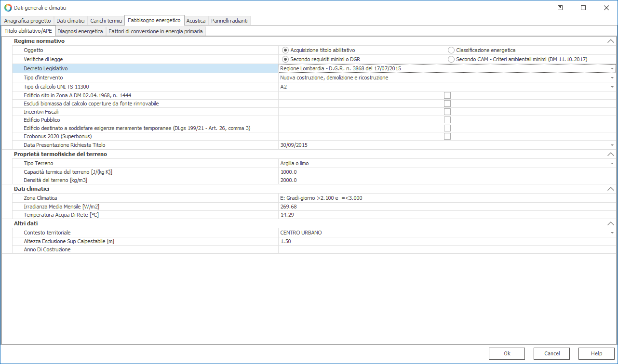618x364 pixels.
Task: Collapse the Proprietà termofisiche del terreno section
Action: [x=611, y=154]
